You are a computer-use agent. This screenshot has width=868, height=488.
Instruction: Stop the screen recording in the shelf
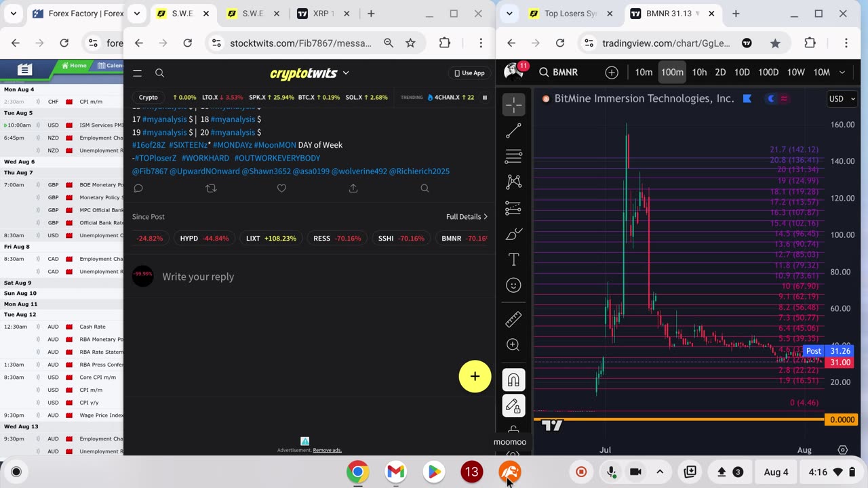[x=581, y=472]
